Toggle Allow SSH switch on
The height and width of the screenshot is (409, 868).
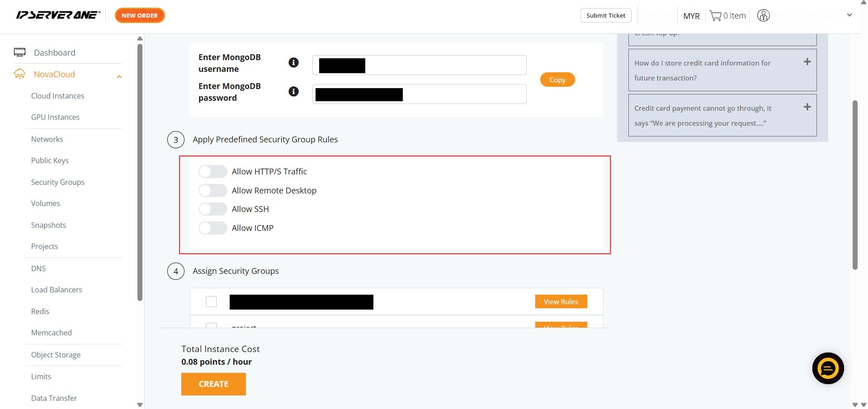pyautogui.click(x=212, y=209)
